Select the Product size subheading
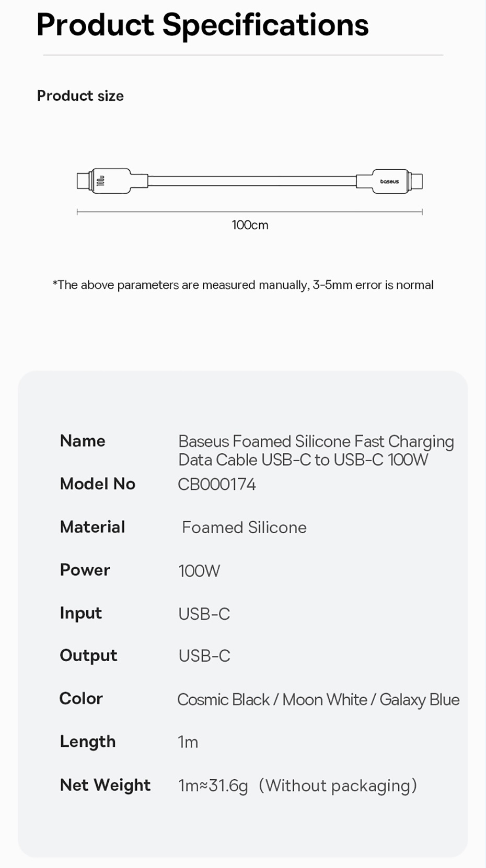 point(80,96)
